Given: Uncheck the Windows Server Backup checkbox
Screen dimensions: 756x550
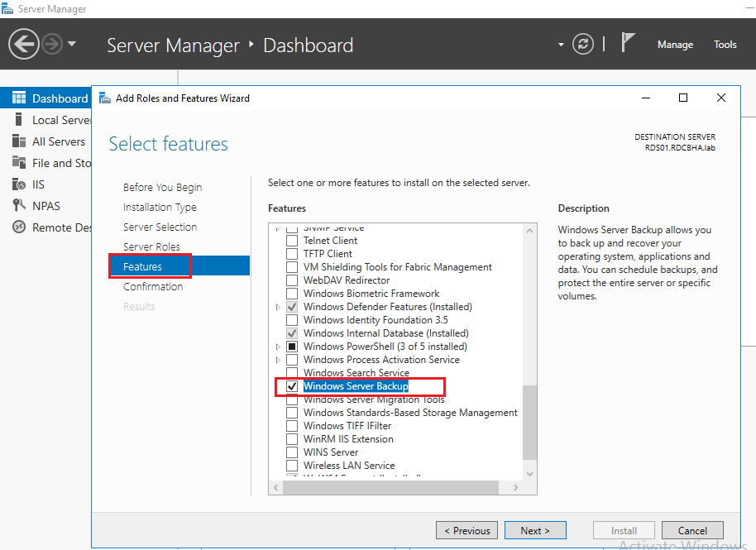Looking at the screenshot, I should 291,386.
